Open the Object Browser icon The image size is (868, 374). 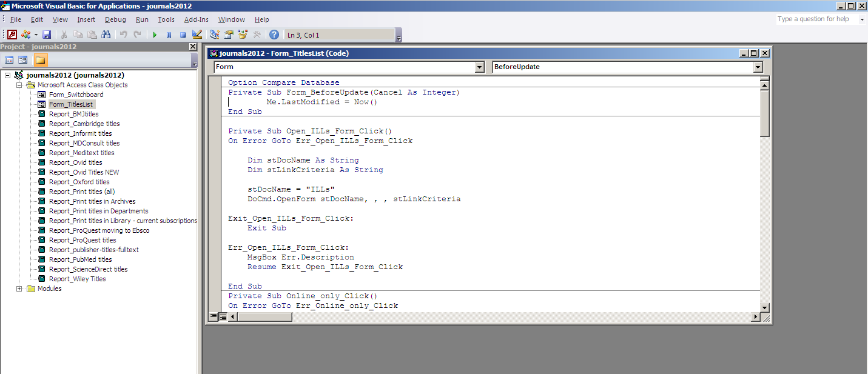(243, 35)
